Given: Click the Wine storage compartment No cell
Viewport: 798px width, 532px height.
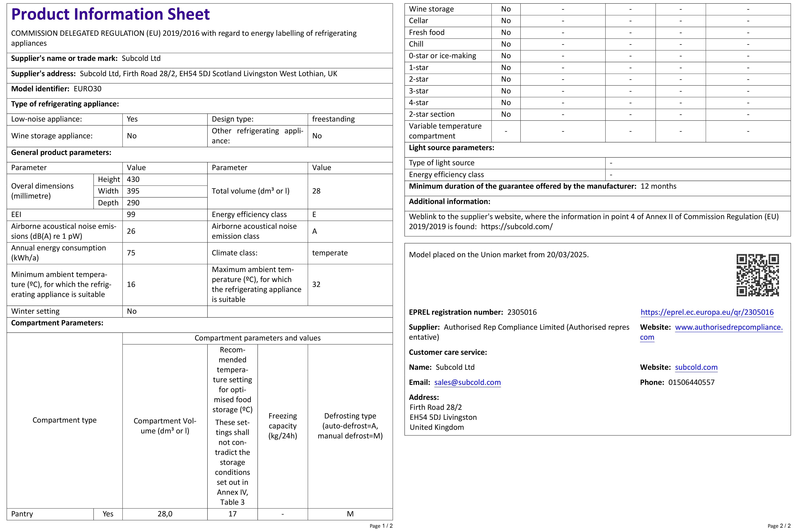Looking at the screenshot, I should click(506, 9).
